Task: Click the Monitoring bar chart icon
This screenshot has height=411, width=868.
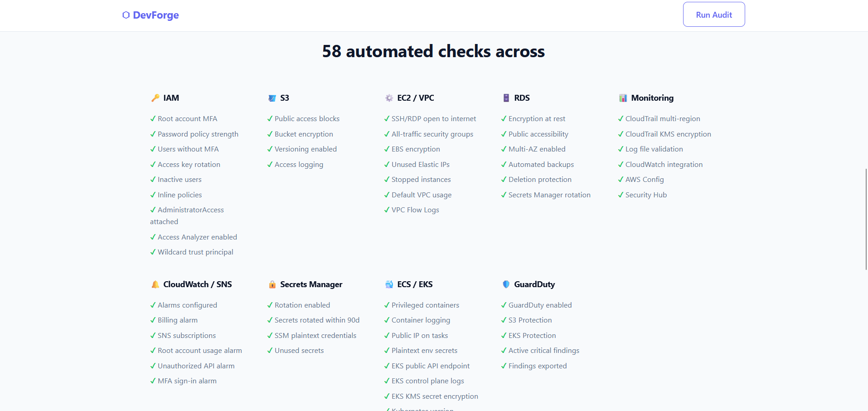Action: point(622,98)
